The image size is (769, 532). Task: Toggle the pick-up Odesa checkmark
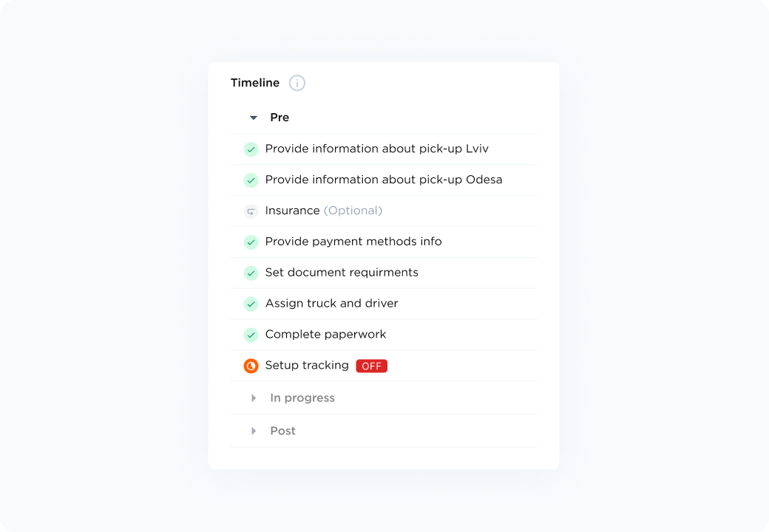[251, 180]
